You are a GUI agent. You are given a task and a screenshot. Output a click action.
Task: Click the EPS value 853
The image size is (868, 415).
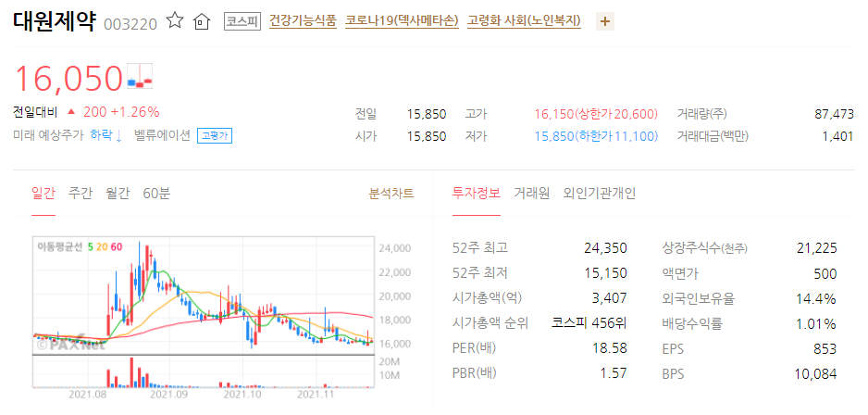point(826,349)
